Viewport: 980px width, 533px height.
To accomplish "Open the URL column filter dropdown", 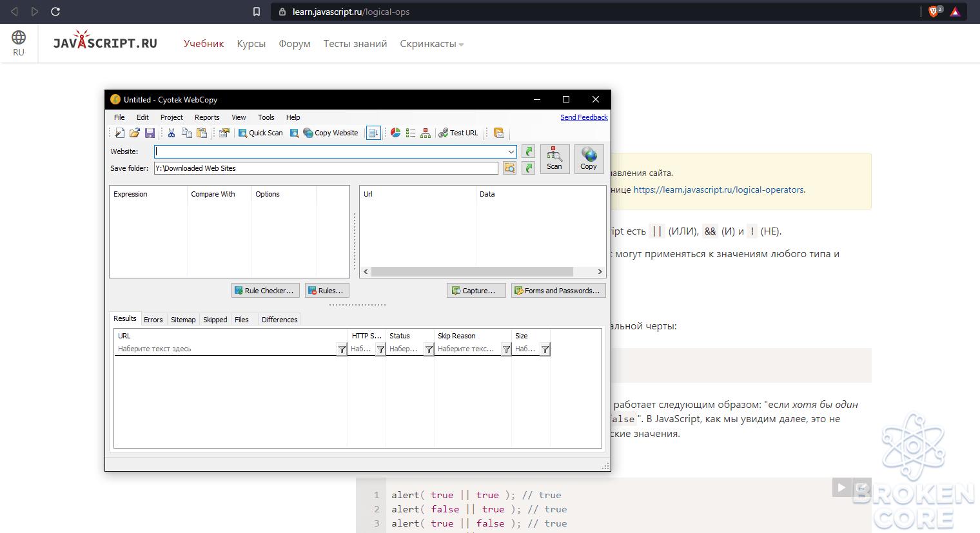I will (342, 349).
